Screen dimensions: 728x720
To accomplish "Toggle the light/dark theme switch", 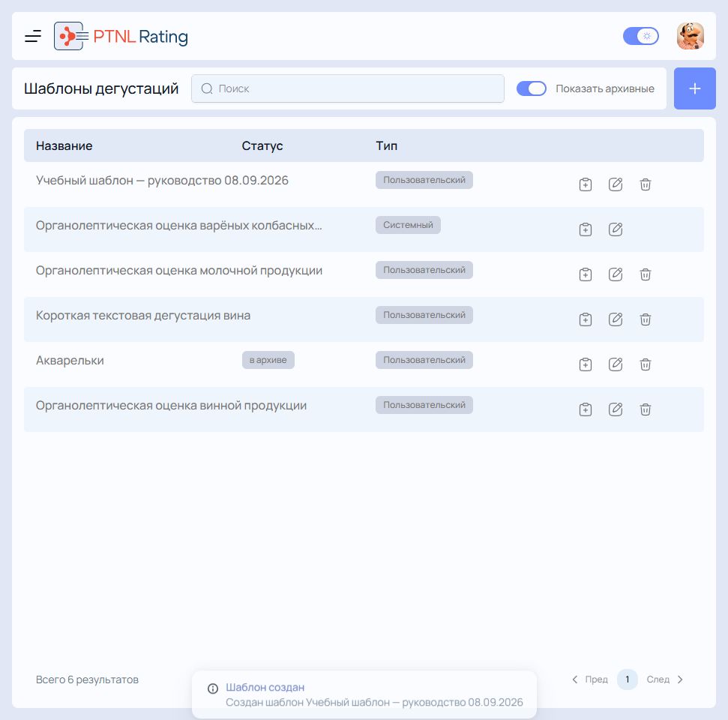I will click(641, 36).
